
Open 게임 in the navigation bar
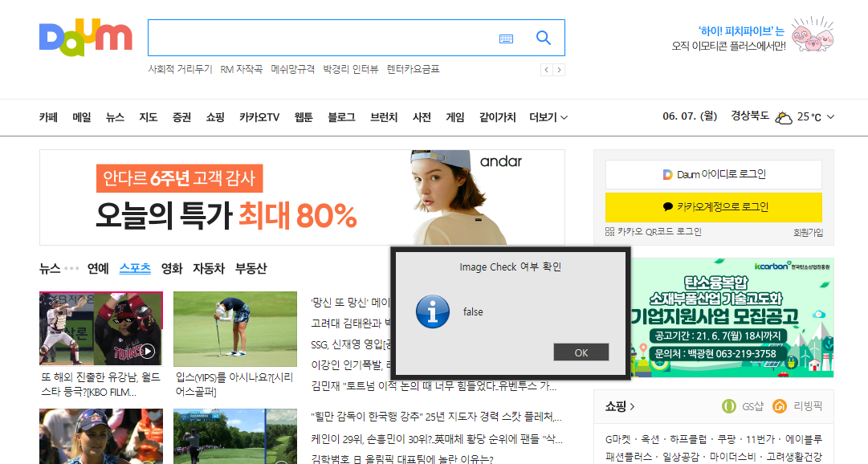pyautogui.click(x=455, y=117)
